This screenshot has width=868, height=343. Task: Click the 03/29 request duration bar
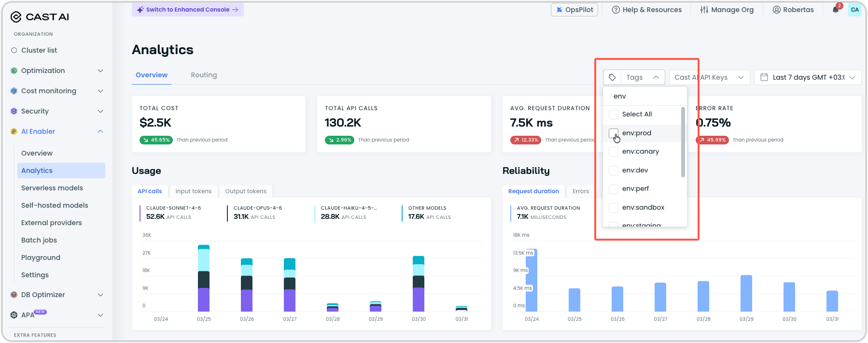click(746, 293)
